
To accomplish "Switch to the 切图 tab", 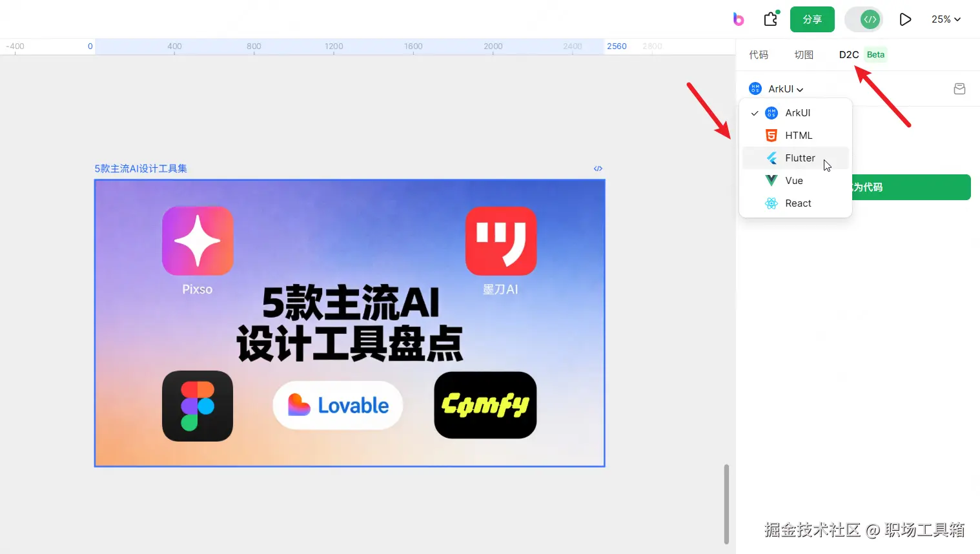I will coord(804,55).
